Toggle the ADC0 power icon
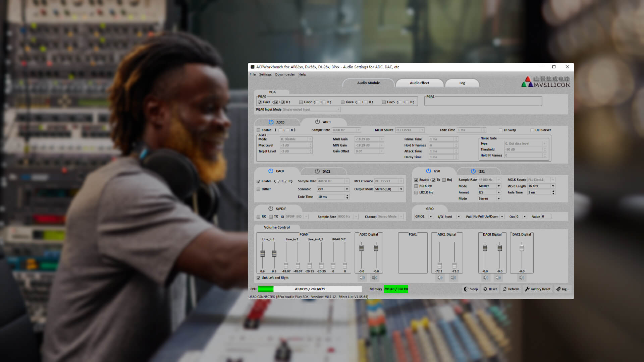Screen dimensions: 644x362 (271, 122)
